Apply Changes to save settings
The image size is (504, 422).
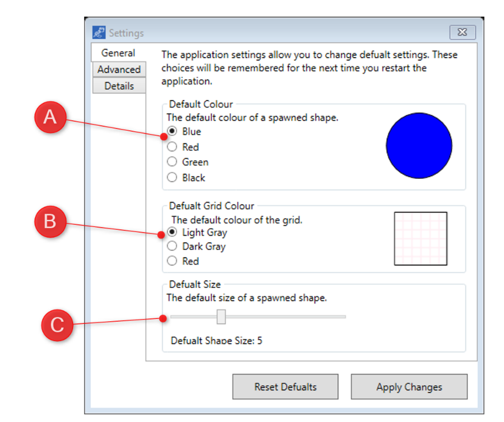(x=409, y=387)
